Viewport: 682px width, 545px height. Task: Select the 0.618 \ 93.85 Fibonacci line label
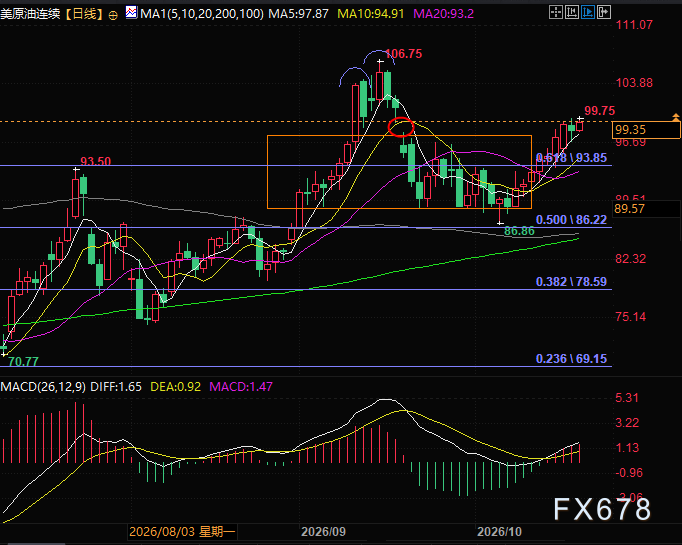(x=571, y=158)
